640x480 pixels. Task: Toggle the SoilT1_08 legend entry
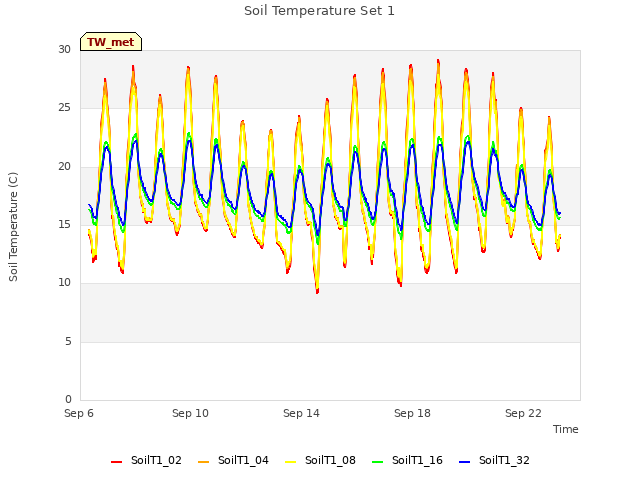[320, 460]
